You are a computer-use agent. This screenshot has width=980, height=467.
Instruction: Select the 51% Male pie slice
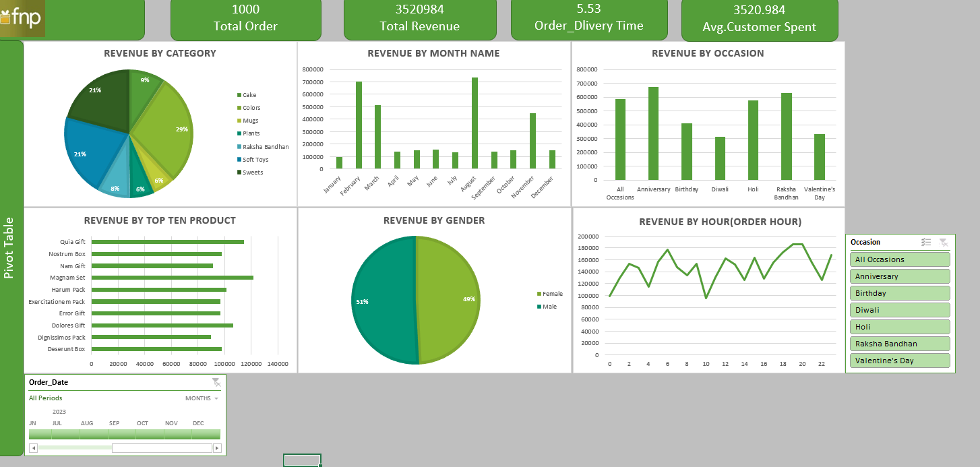[383, 301]
